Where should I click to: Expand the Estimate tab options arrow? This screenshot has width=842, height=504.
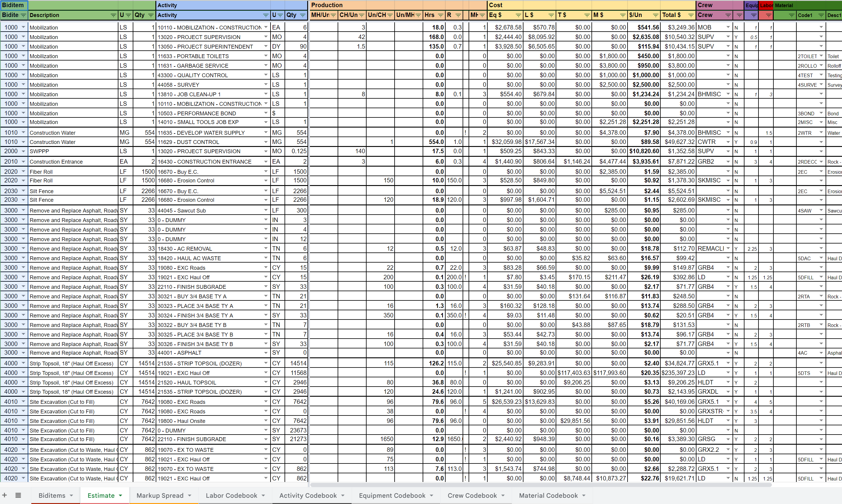click(120, 496)
